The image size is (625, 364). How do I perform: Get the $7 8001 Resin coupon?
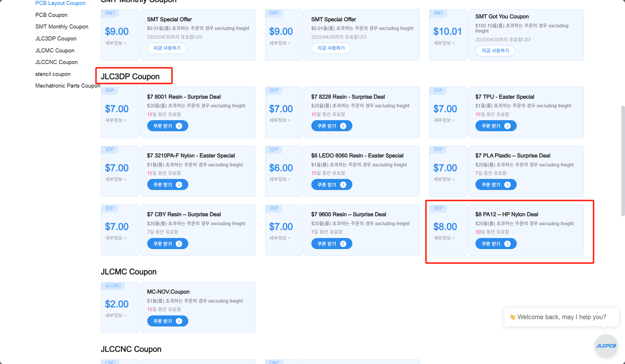[168, 126]
